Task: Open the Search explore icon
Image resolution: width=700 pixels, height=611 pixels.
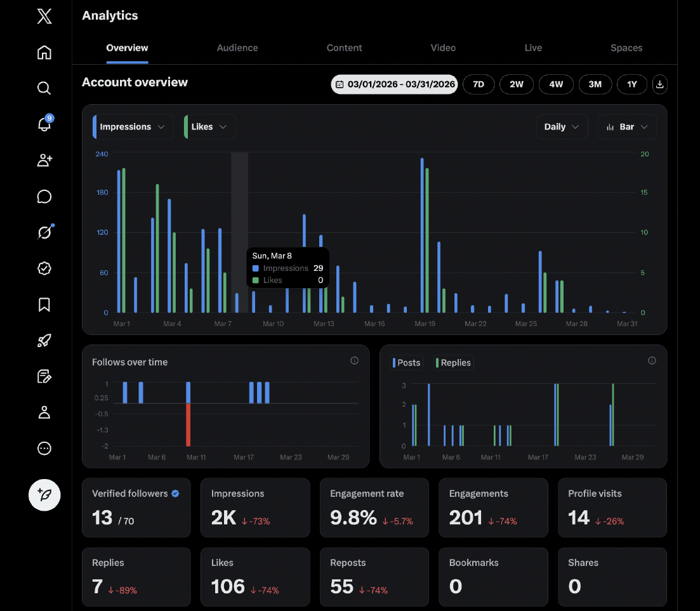Action: click(44, 88)
